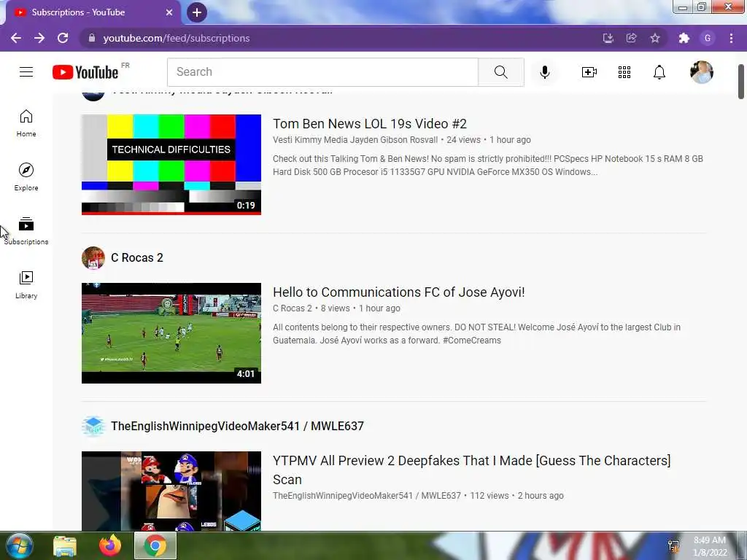Viewport: 747px width, 560px height.
Task: Open Subscriptions in the sidebar
Action: click(x=26, y=231)
